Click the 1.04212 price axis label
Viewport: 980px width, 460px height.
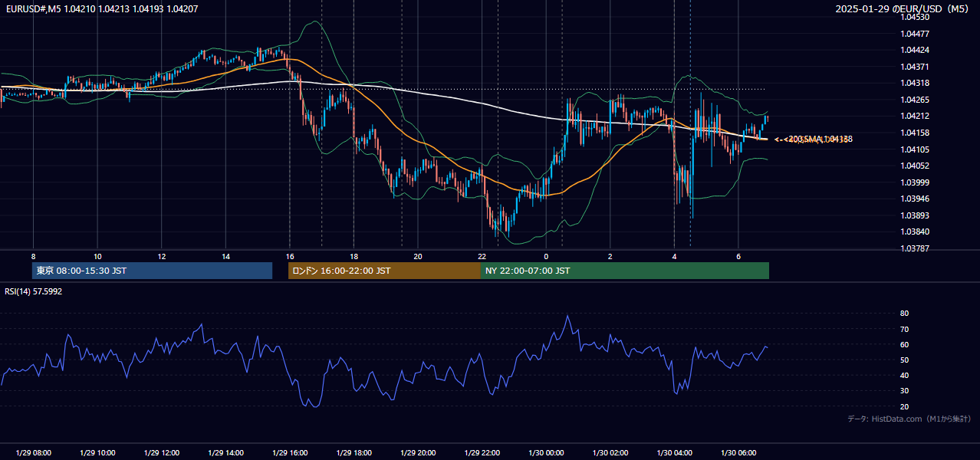click(916, 116)
